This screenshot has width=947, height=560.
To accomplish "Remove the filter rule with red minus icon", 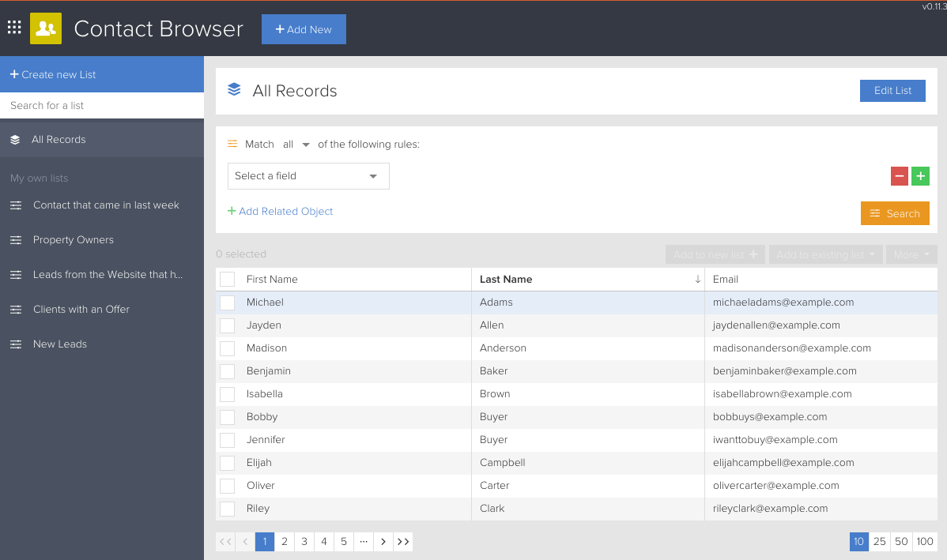I will (x=899, y=176).
